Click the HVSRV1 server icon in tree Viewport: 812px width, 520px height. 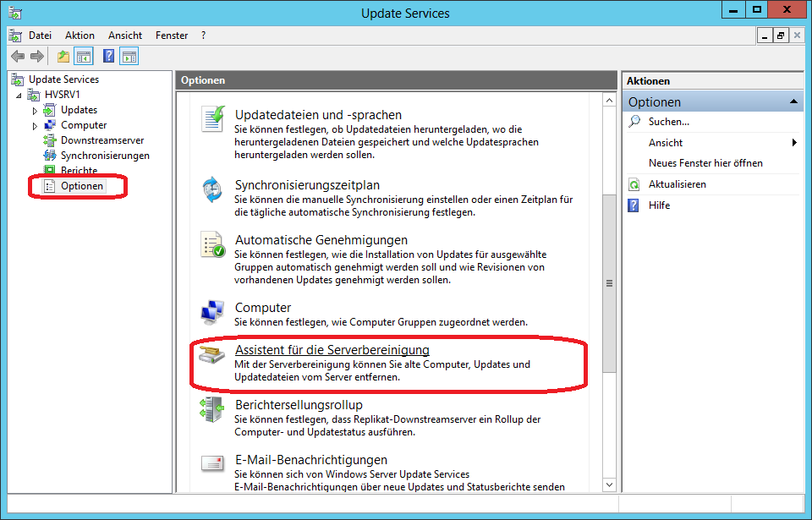34,95
